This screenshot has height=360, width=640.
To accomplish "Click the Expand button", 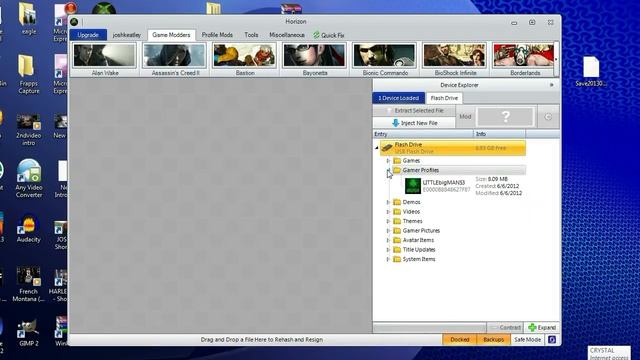I will [542, 327].
